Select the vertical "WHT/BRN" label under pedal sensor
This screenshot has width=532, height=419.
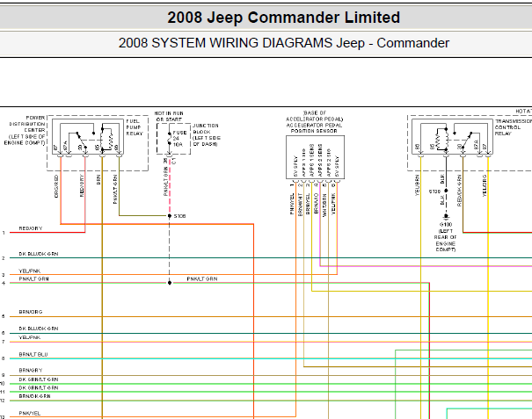point(324,205)
